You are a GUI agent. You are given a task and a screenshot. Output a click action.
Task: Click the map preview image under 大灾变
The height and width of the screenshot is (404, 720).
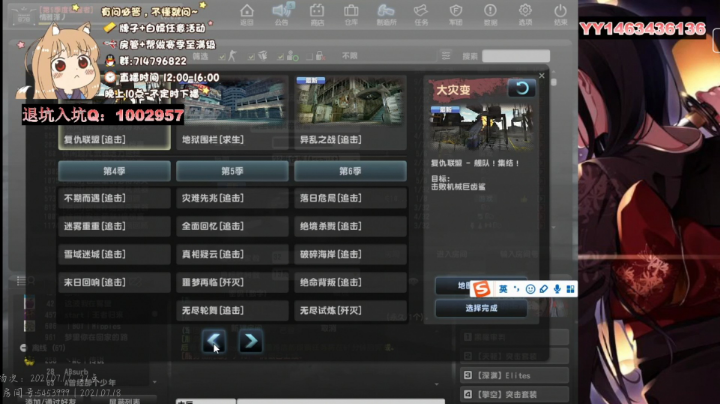[482, 128]
